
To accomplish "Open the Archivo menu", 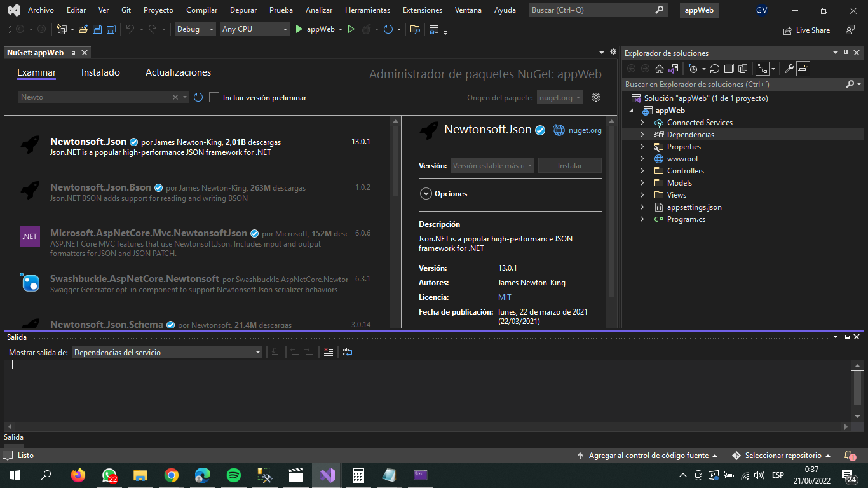I will coord(41,10).
